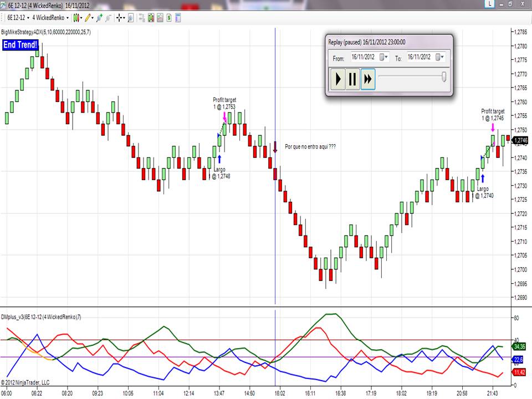This screenshot has height=399, width=532.
Task: Click the magnifier page icon in toolbar
Action: 130,18
